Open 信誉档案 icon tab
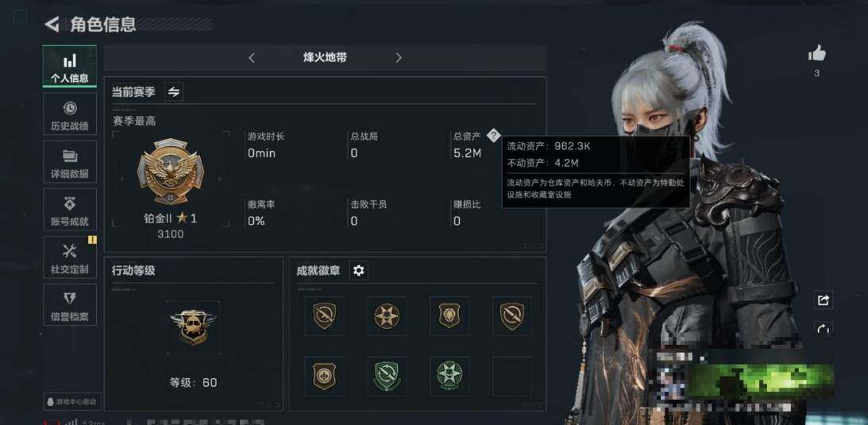 [x=70, y=305]
